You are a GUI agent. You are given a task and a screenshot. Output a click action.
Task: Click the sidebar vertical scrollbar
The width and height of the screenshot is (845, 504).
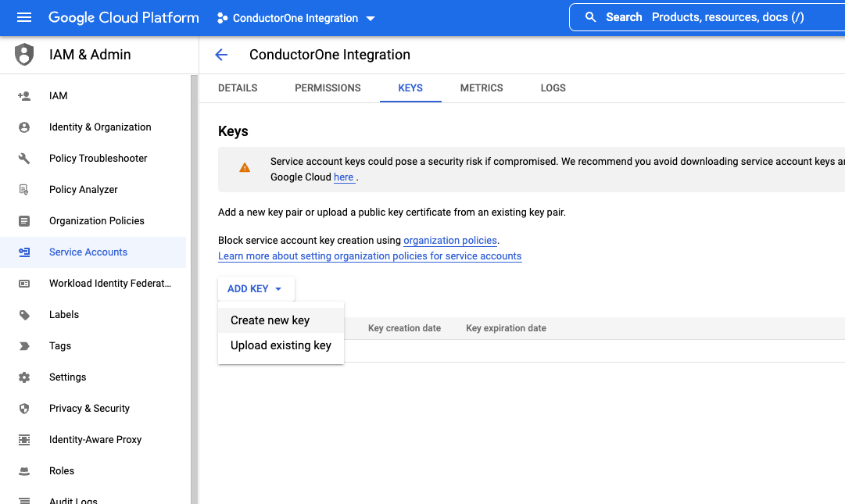[194, 290]
